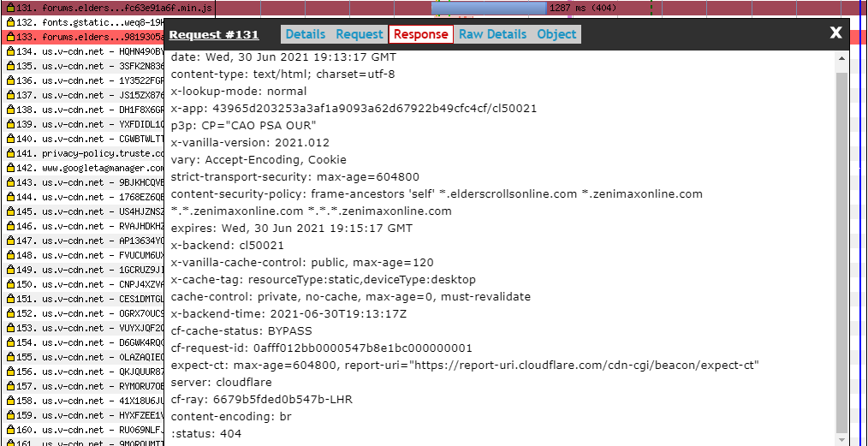Image resolution: width=868 pixels, height=446 pixels.
Task: Click the strict-transport-security header line
Action: [x=295, y=176]
